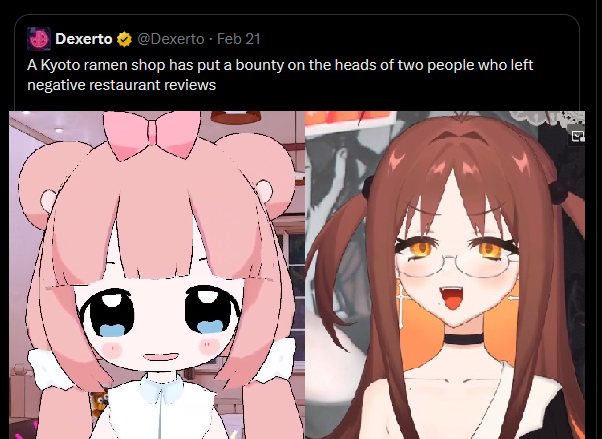Open the tweet via Feb 21 timestamp
Image resolution: width=602 pixels, height=439 pixels.
pos(239,39)
